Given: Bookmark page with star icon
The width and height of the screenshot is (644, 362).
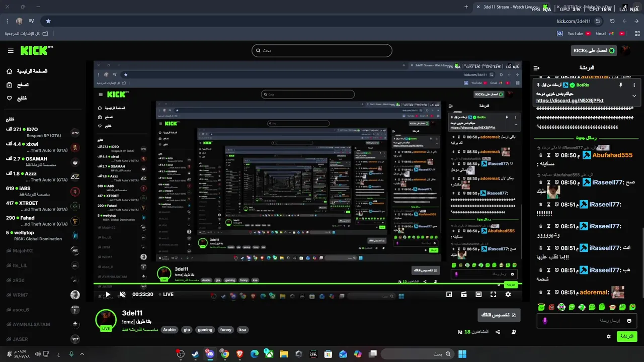Looking at the screenshot, I should [48, 21].
